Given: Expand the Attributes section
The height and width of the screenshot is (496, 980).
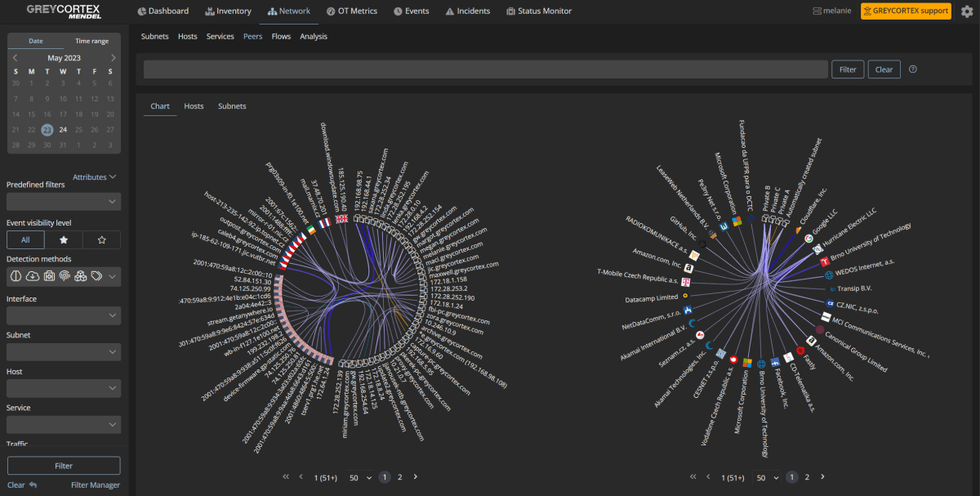Looking at the screenshot, I should pyautogui.click(x=95, y=177).
